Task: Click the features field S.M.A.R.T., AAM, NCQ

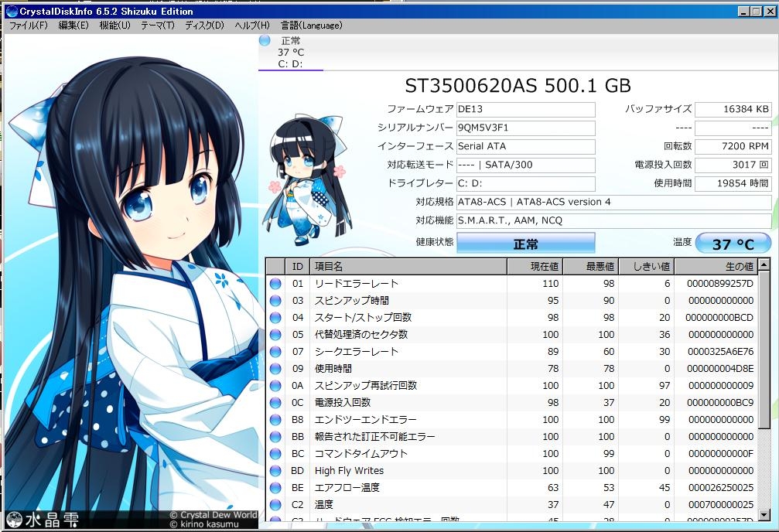Action: click(x=614, y=220)
